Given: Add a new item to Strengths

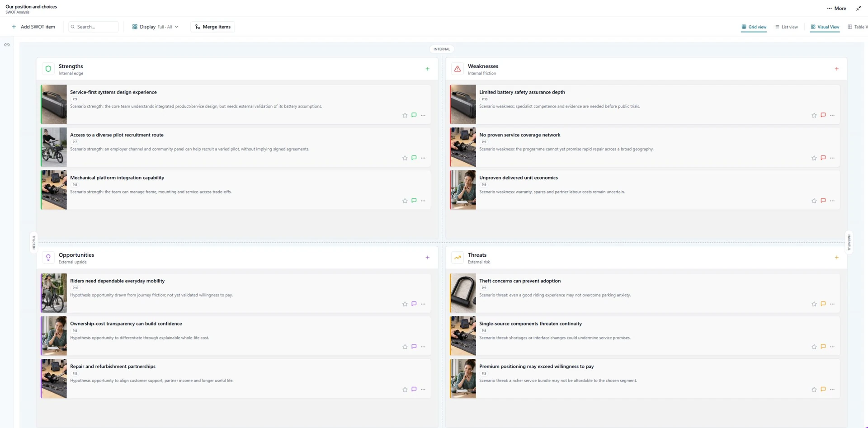Looking at the screenshot, I should tap(427, 69).
